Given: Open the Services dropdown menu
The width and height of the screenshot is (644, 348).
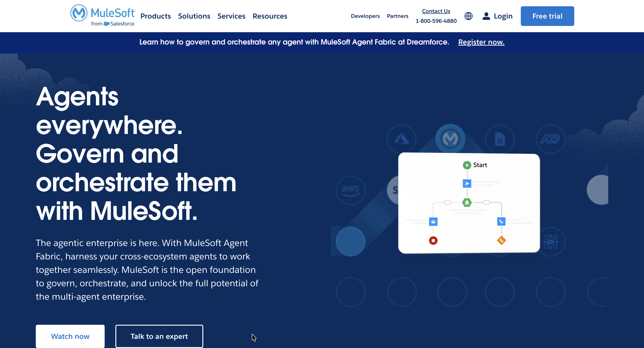Looking at the screenshot, I should (231, 16).
